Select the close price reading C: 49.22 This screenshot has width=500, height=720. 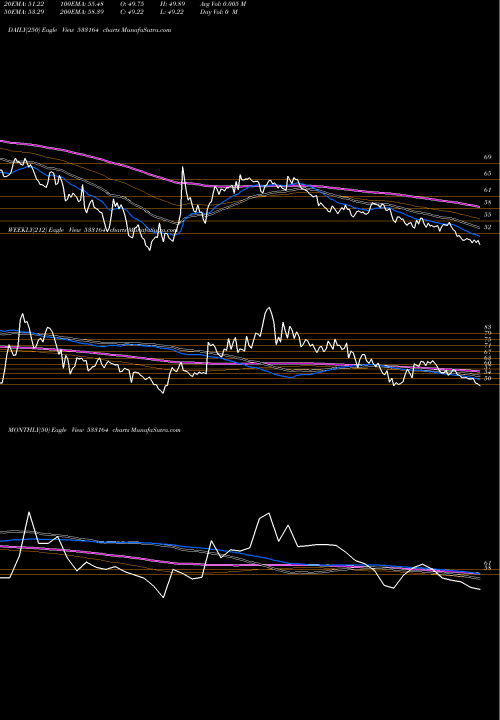pyautogui.click(x=134, y=12)
